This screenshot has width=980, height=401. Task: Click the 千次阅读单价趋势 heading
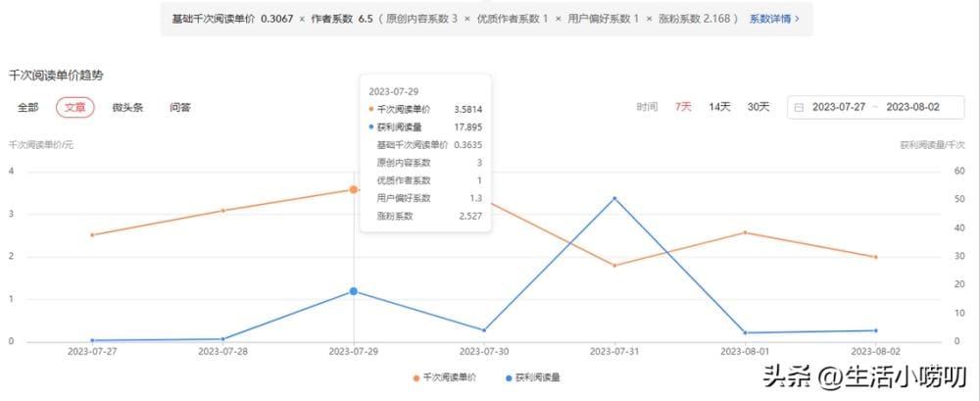tap(56, 75)
